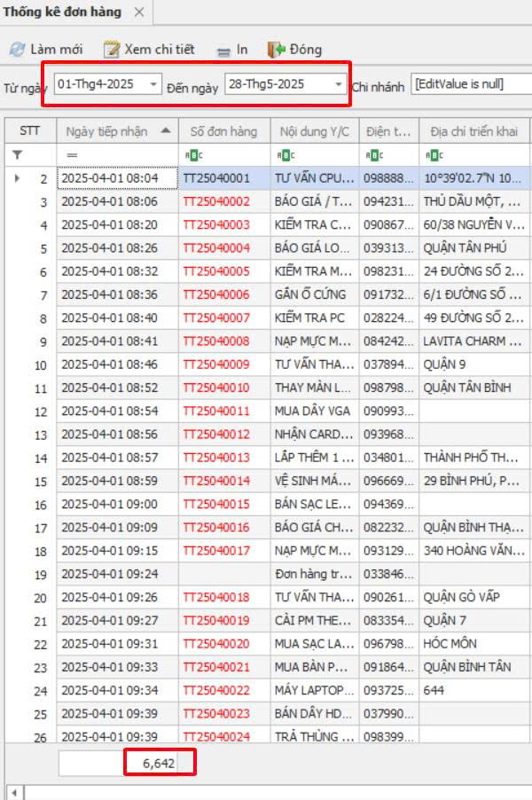Switch to the Thống kê đơn hàng tab
The image size is (532, 800).
pyautogui.click(x=61, y=12)
